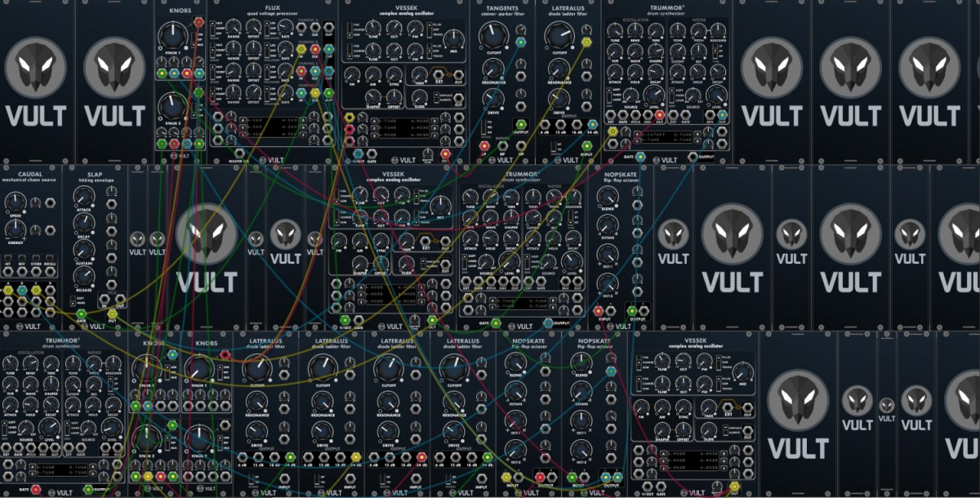The height and width of the screenshot is (498, 980).
Task: Click V/OCT jack on Vessek beside Tangents
Action: point(358,153)
